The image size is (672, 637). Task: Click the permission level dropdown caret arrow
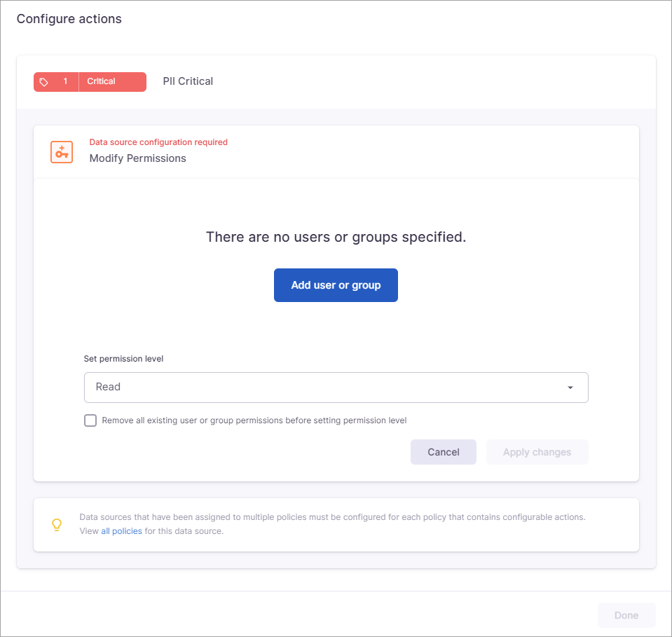coord(570,388)
